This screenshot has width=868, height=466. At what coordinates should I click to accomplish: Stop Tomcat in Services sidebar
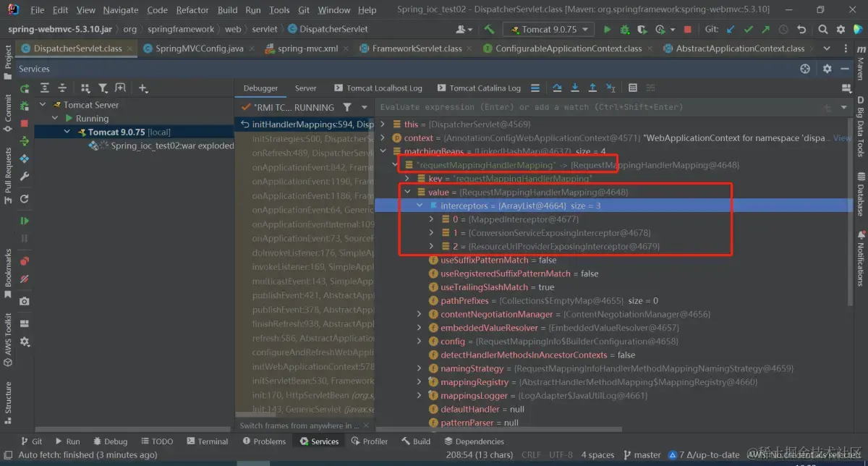(x=25, y=124)
